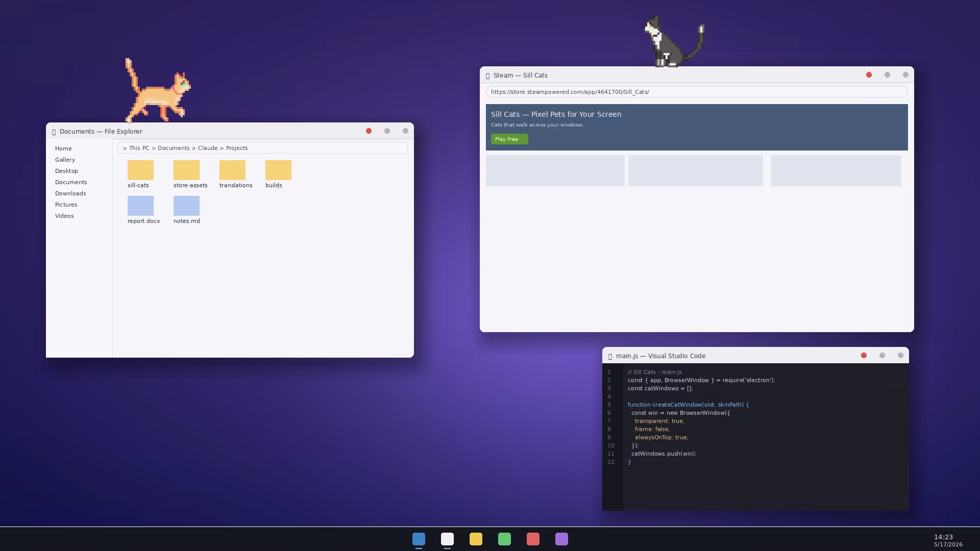Click the 'frame: false,' code line
Viewport: 980px width, 551px height.
point(652,429)
